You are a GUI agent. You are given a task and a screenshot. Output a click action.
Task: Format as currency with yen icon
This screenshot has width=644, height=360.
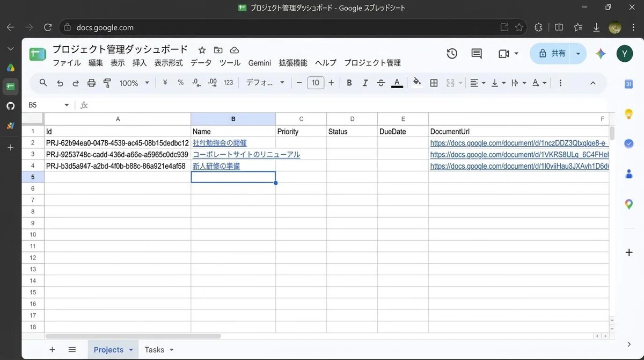(165, 83)
